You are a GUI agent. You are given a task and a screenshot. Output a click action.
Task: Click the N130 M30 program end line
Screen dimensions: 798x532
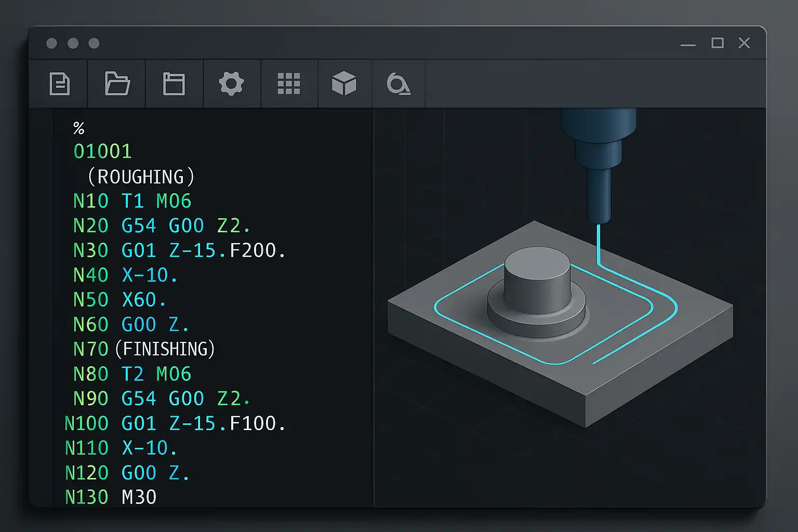(111, 497)
